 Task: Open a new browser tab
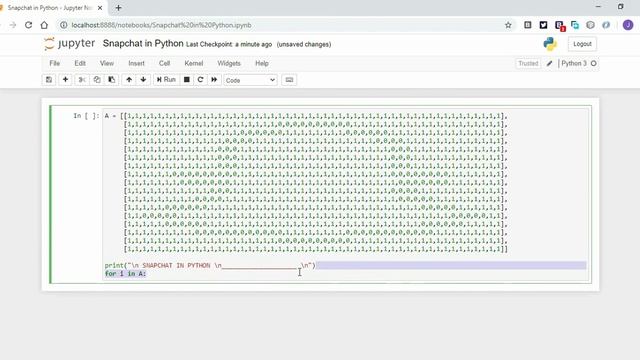coord(118,8)
